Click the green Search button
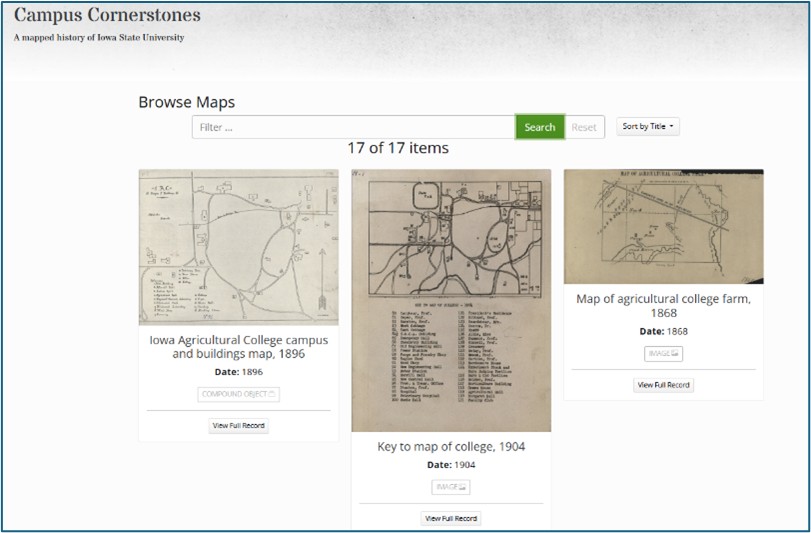Screen dimensions: 811x533 tap(539, 127)
